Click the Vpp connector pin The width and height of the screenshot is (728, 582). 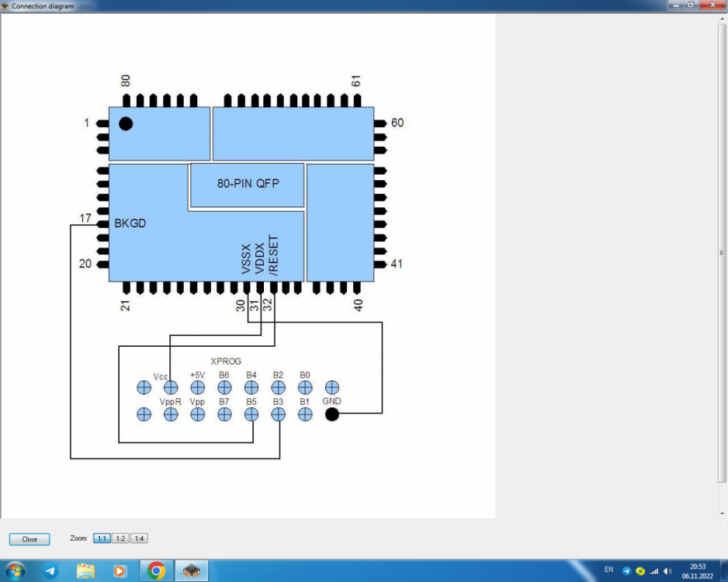(x=197, y=414)
